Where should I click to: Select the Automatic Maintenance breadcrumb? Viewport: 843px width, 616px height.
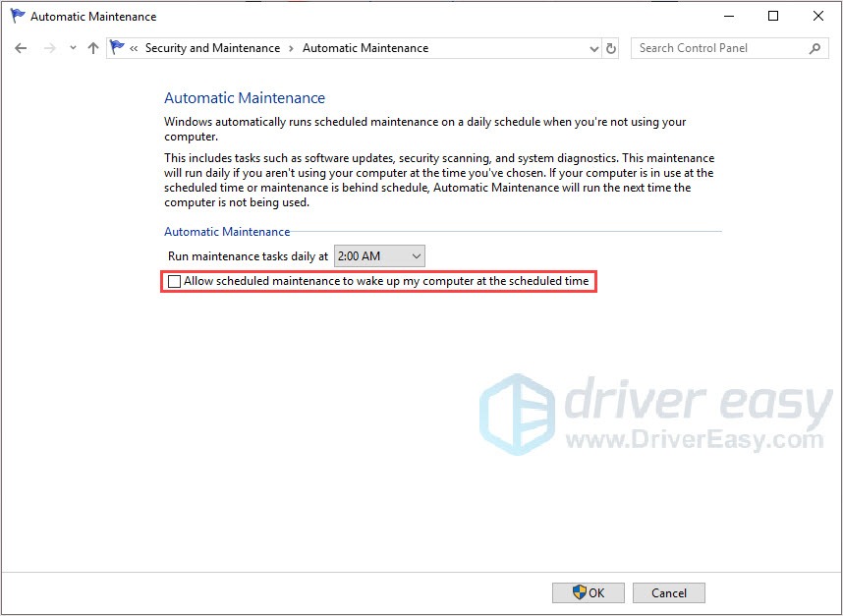pyautogui.click(x=365, y=48)
